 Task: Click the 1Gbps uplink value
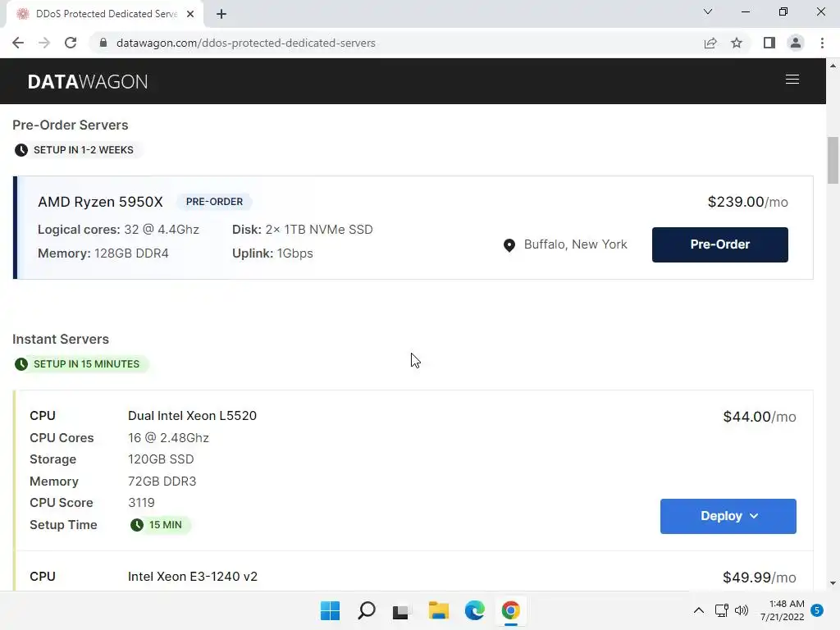pos(295,253)
